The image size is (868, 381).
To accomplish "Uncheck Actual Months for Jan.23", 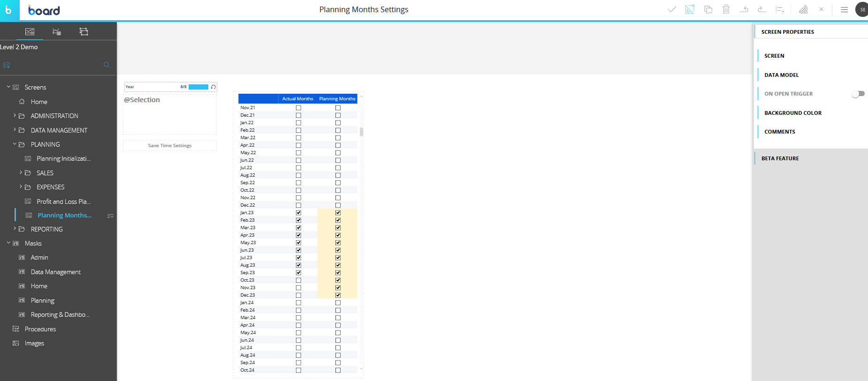I will tap(298, 213).
